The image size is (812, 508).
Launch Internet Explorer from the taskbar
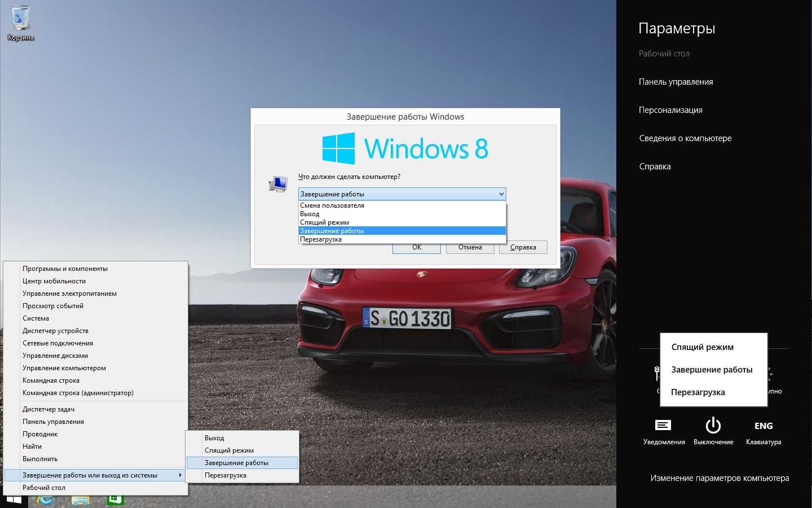46,500
